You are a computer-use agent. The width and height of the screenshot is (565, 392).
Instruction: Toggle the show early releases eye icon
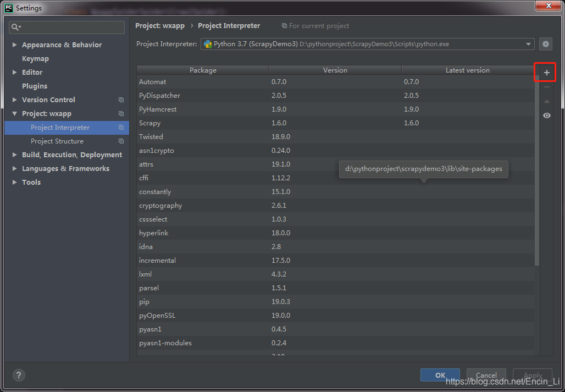tap(546, 115)
